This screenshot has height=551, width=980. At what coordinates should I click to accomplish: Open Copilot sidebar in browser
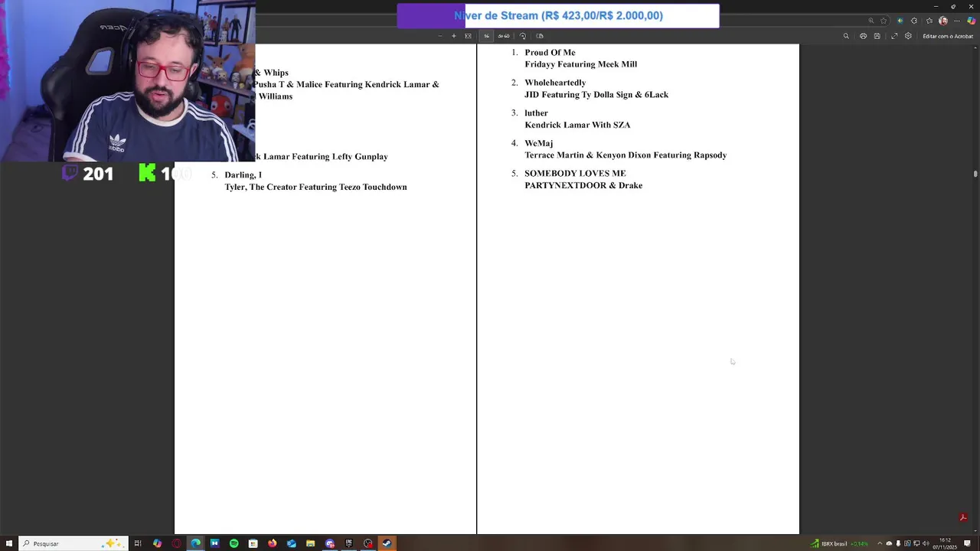click(x=972, y=21)
